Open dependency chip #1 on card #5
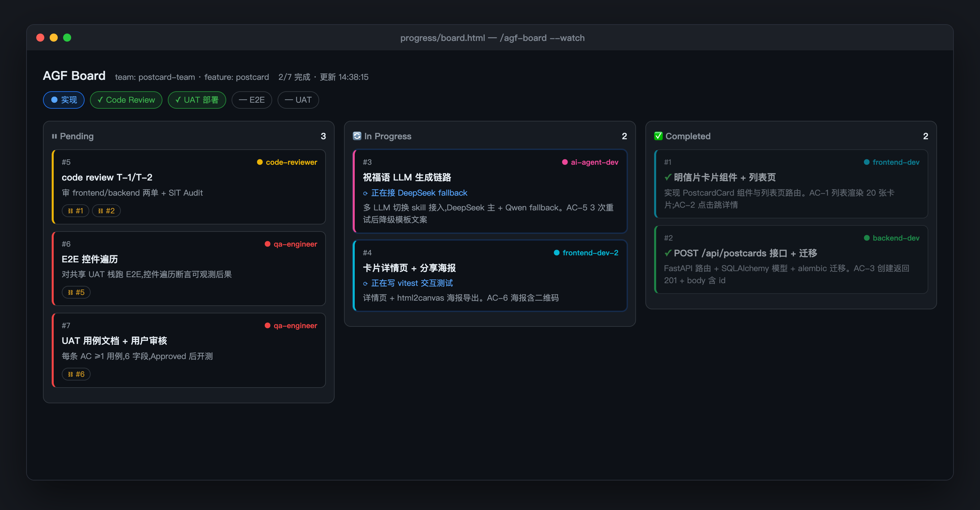 75,211
